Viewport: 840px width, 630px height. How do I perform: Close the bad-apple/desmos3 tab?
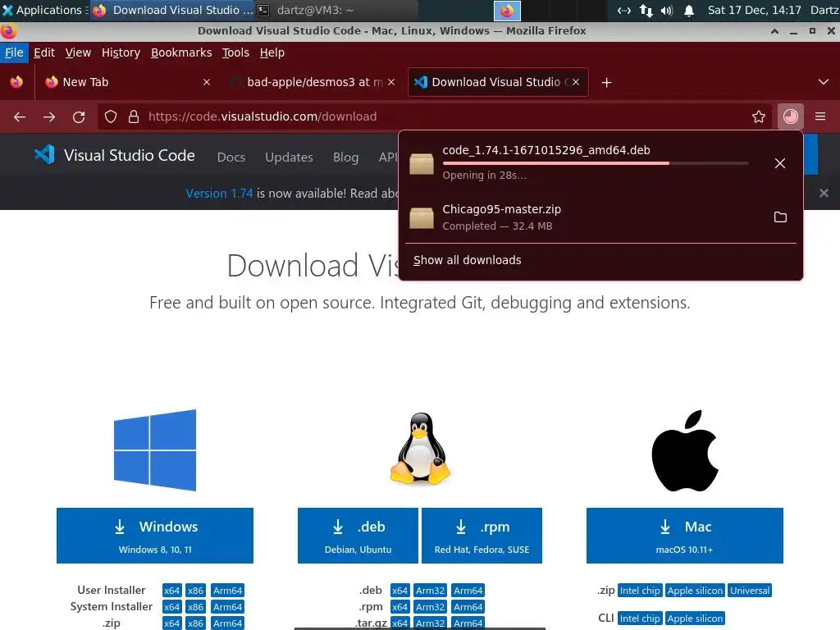(391, 82)
